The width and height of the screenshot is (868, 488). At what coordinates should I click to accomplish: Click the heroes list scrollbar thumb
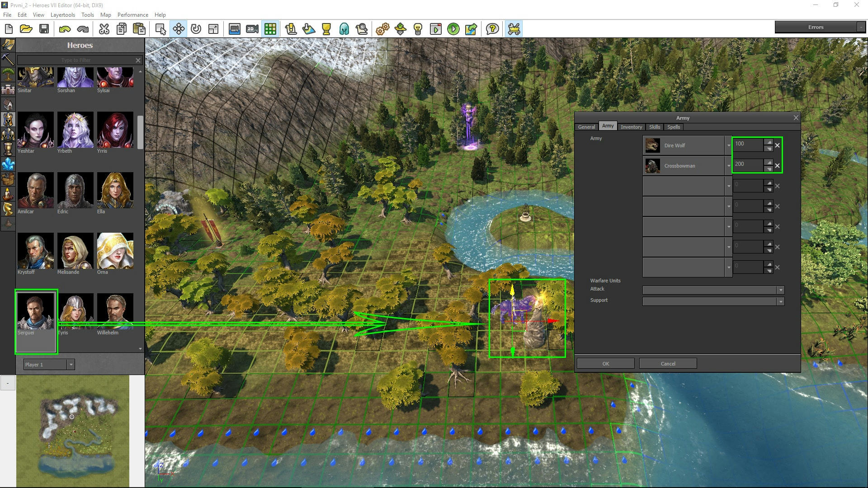[x=140, y=132]
